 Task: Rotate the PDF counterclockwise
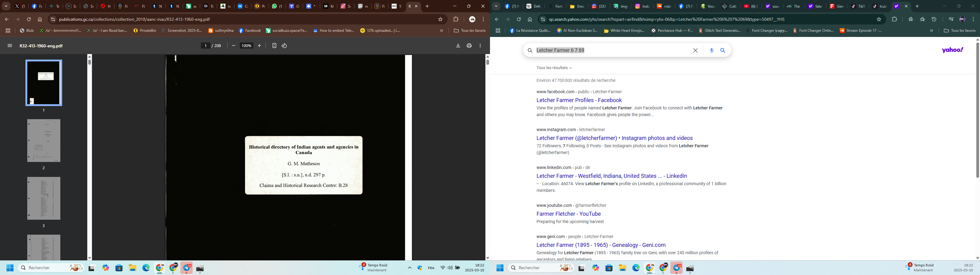[x=285, y=46]
